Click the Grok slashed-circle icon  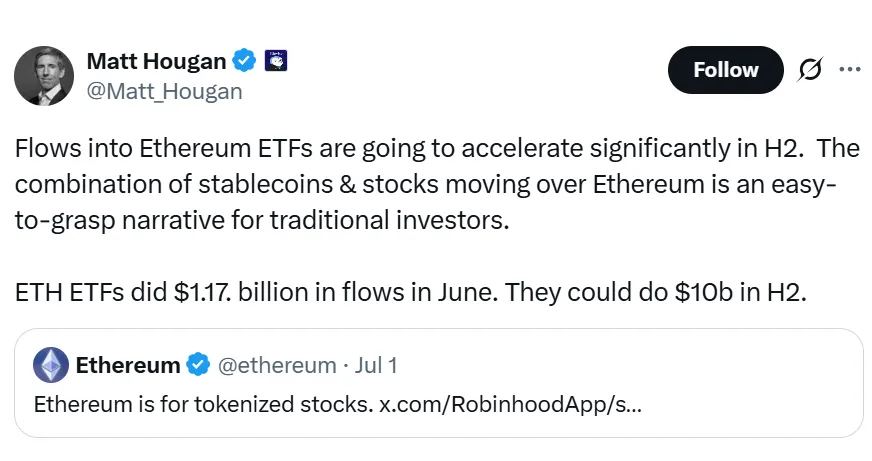(x=809, y=70)
